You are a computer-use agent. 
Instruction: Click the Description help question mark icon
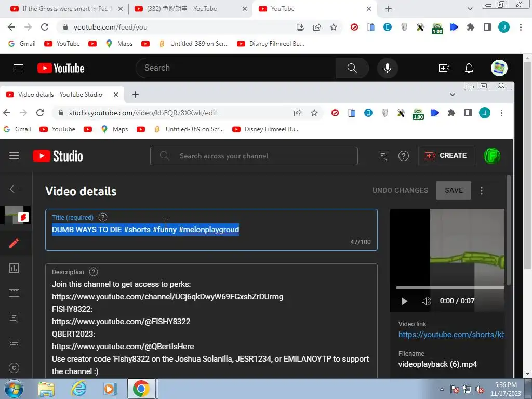[94, 272]
